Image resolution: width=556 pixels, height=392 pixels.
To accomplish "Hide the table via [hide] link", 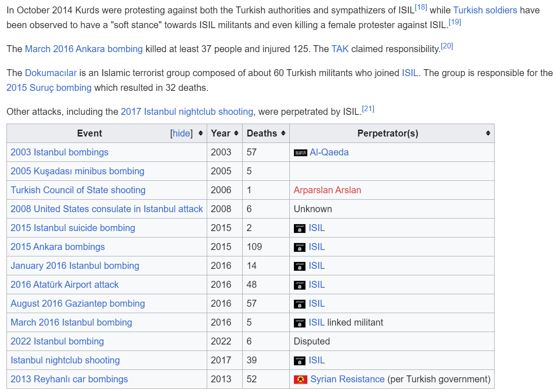I will coord(181,133).
